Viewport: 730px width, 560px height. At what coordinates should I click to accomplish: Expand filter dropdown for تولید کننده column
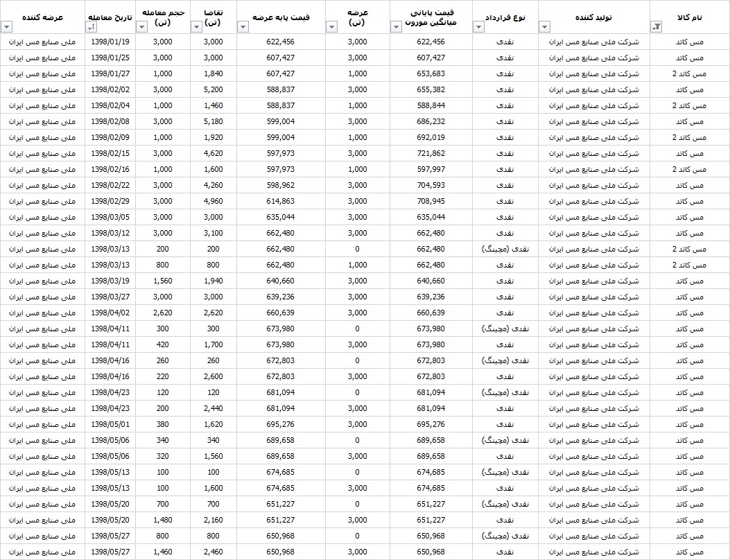pos(545,27)
